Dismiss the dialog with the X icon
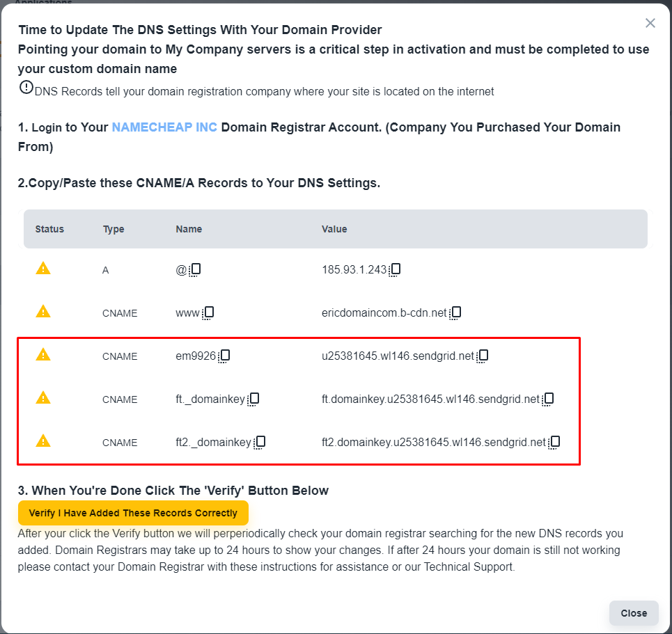Screen dimensions: 672x634 pos(650,23)
